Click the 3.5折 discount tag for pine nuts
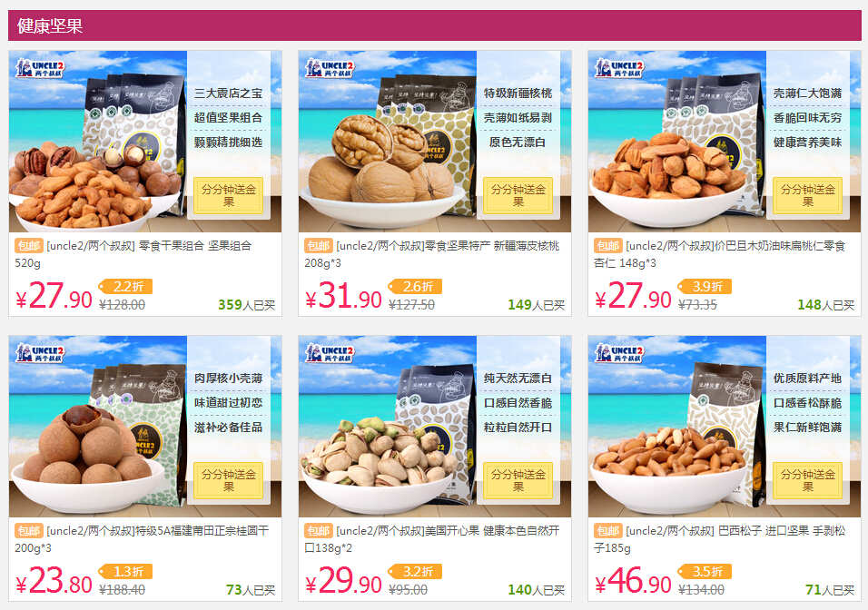Screen dimensions: 868x610 pos(705,571)
